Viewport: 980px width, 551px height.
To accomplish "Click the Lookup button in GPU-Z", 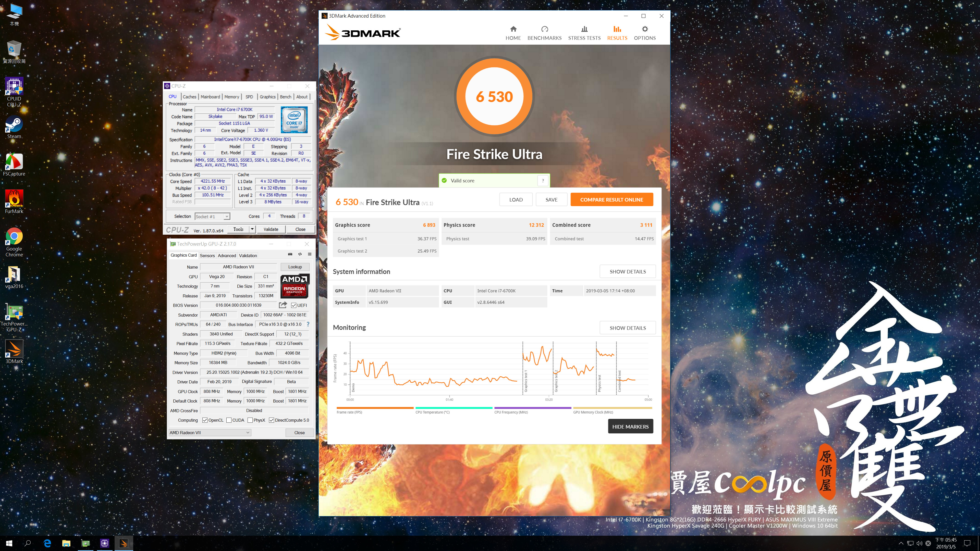I will 295,267.
